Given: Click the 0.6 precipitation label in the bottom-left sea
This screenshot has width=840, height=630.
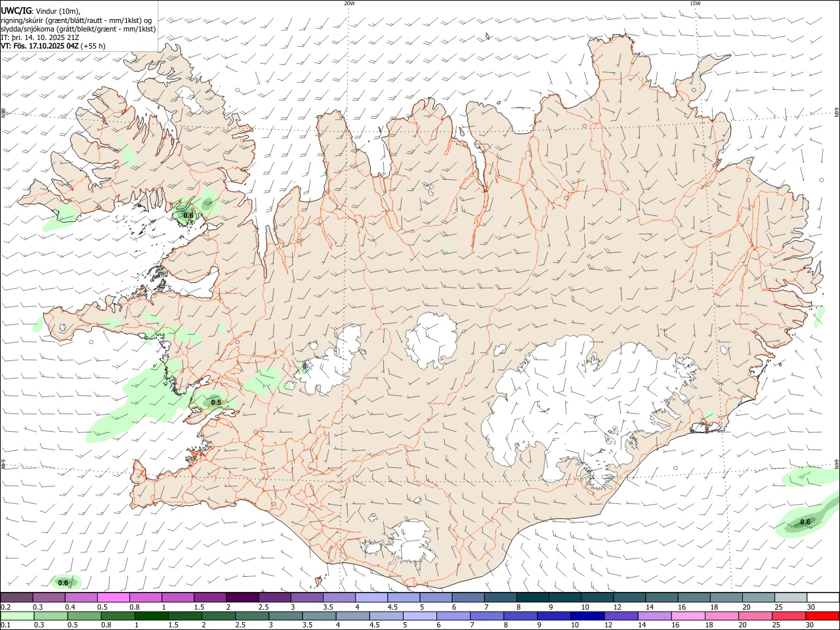Looking at the screenshot, I should [x=63, y=583].
